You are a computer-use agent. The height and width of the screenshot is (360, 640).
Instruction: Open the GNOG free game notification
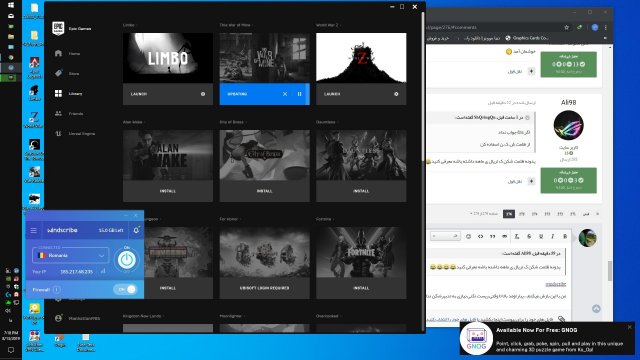pyautogui.click(x=547, y=338)
